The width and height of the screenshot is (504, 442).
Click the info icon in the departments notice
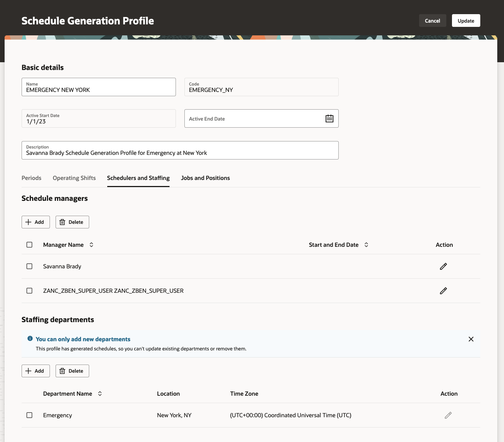(x=30, y=339)
